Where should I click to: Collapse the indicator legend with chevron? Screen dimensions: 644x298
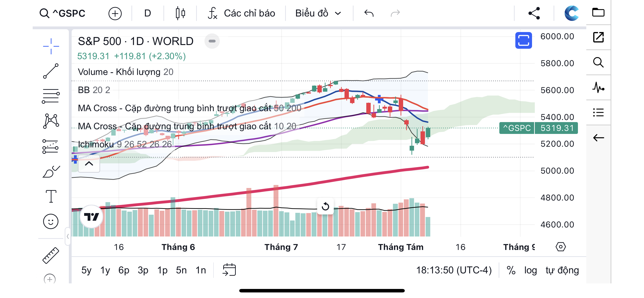89,164
